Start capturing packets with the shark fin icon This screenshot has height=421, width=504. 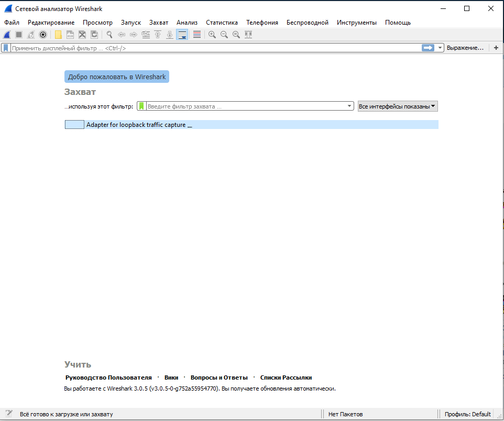point(7,35)
